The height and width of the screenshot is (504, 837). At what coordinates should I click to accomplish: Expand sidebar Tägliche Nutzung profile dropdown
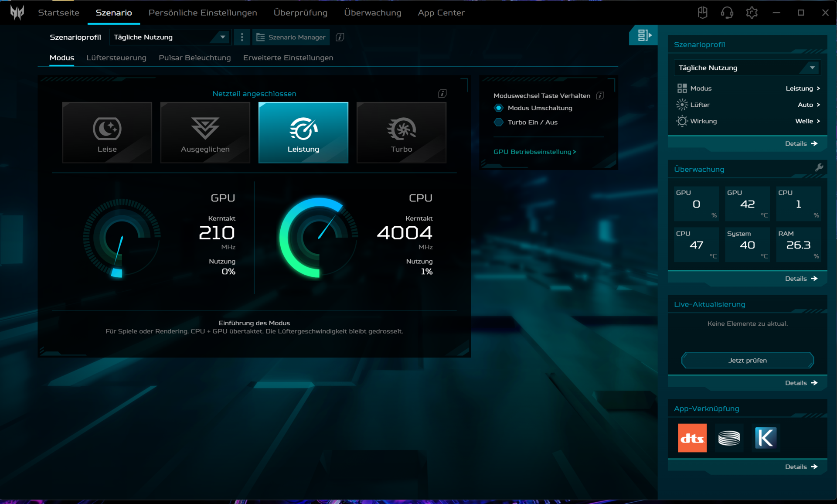coord(747,68)
